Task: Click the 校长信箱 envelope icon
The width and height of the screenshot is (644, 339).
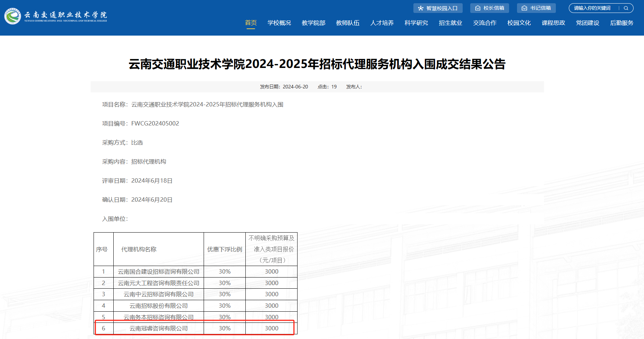Action: click(478, 8)
